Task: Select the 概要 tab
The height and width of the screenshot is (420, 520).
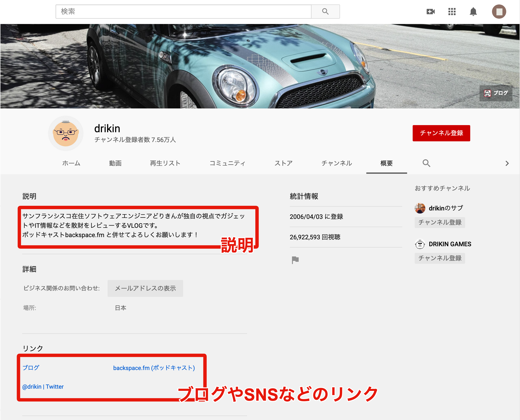Action: [x=386, y=163]
